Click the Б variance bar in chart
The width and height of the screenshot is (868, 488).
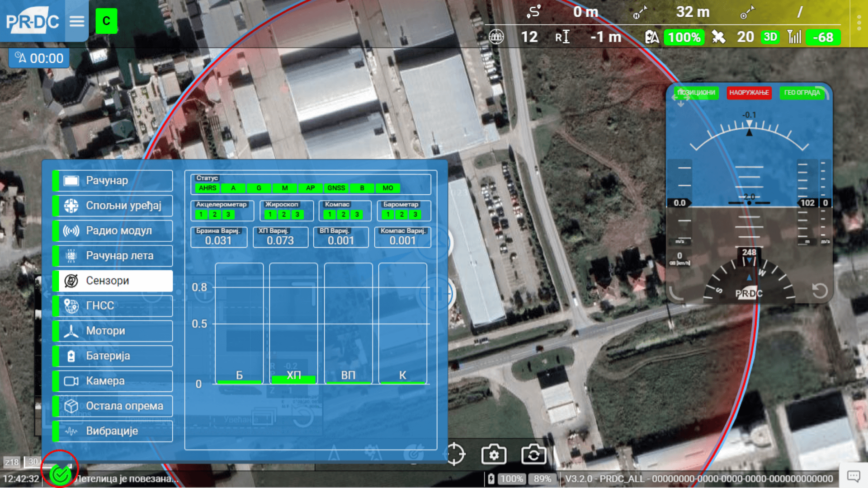click(x=239, y=323)
